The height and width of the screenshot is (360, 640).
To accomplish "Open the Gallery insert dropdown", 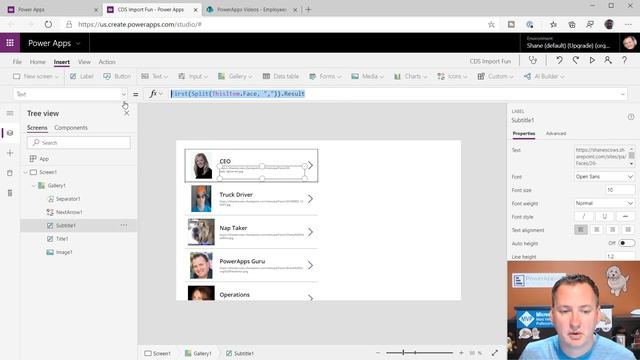I will coord(235,76).
